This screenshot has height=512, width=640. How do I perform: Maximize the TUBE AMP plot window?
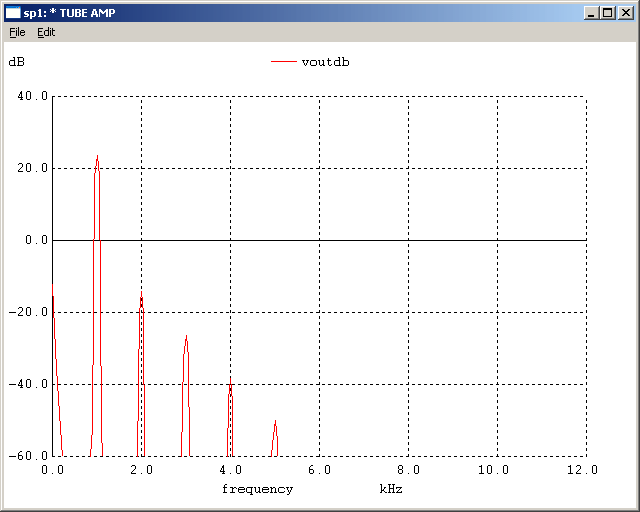coord(607,13)
